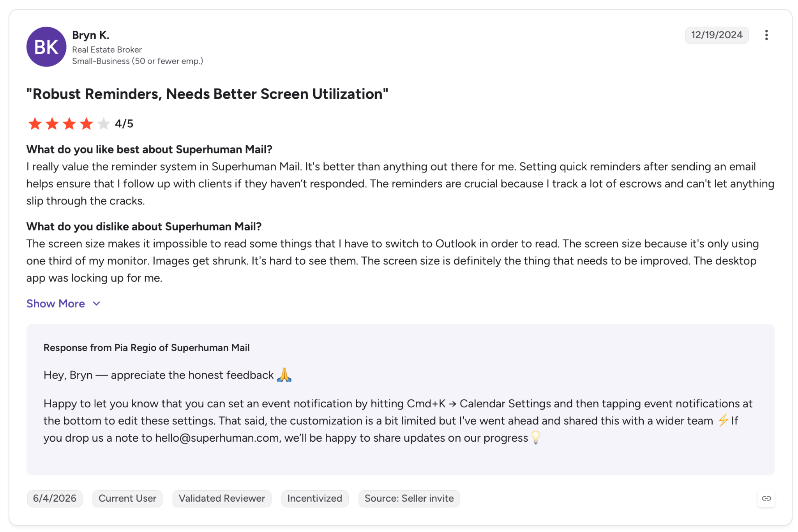Click the 4/5 rating score text
This screenshot has height=532, width=798.
(124, 124)
